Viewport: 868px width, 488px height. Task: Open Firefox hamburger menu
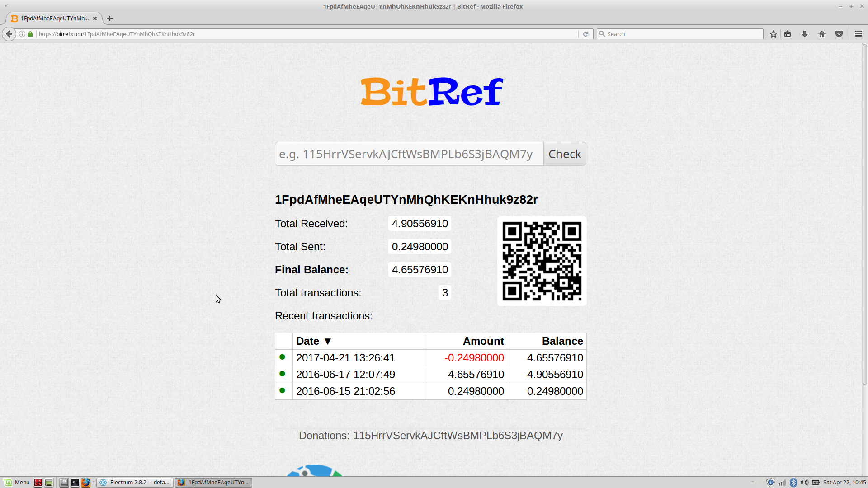tap(859, 34)
